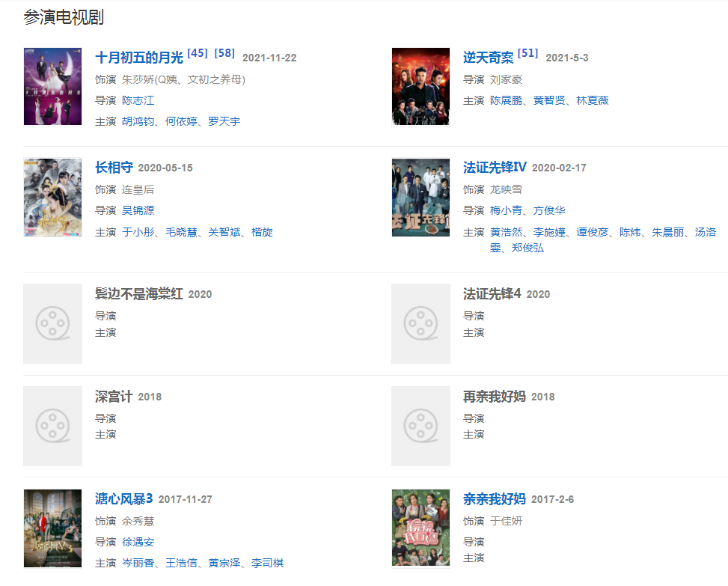728x586 pixels.
Task: Open the 十月初五的月光 poster thumbnail
Action: (x=52, y=86)
